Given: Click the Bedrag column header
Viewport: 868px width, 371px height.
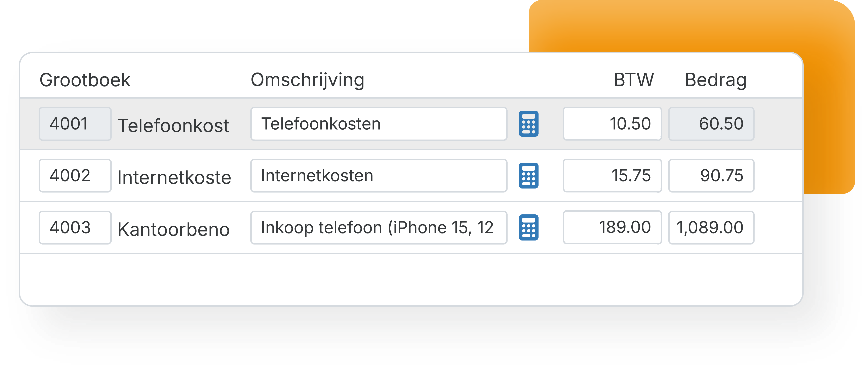Looking at the screenshot, I should [x=715, y=80].
